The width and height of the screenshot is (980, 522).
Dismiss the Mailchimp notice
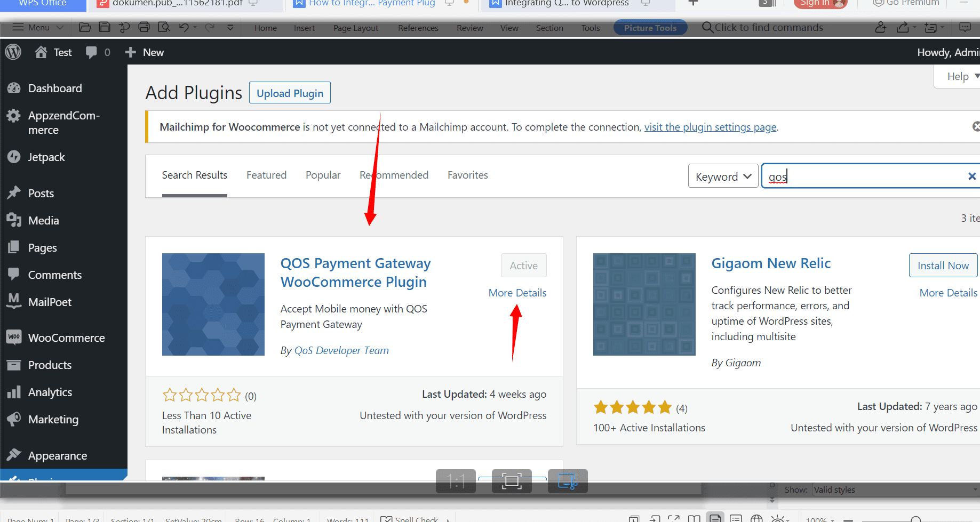pyautogui.click(x=976, y=126)
